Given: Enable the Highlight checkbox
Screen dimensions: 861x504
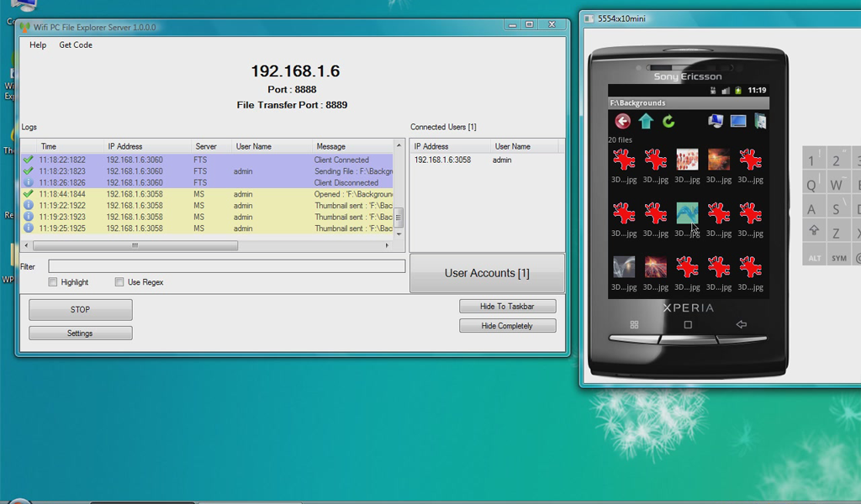Looking at the screenshot, I should [x=52, y=282].
